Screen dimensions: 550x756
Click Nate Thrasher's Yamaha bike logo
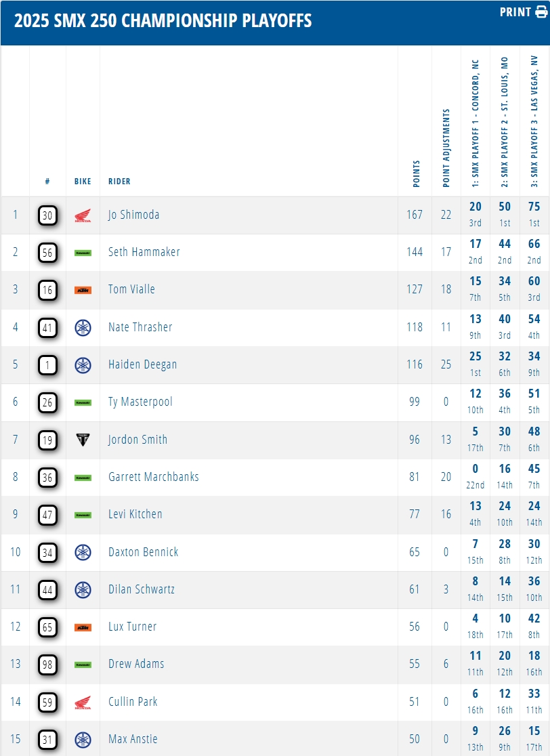[83, 328]
